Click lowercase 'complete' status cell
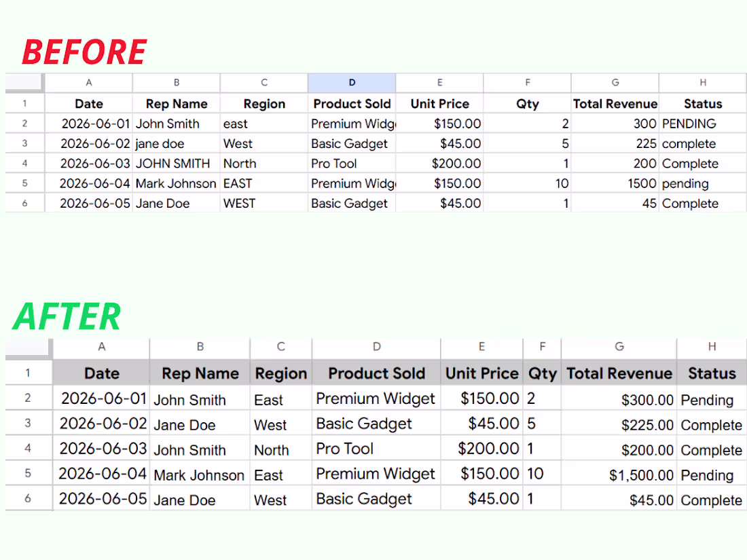This screenshot has height=560, width=747. [x=703, y=144]
